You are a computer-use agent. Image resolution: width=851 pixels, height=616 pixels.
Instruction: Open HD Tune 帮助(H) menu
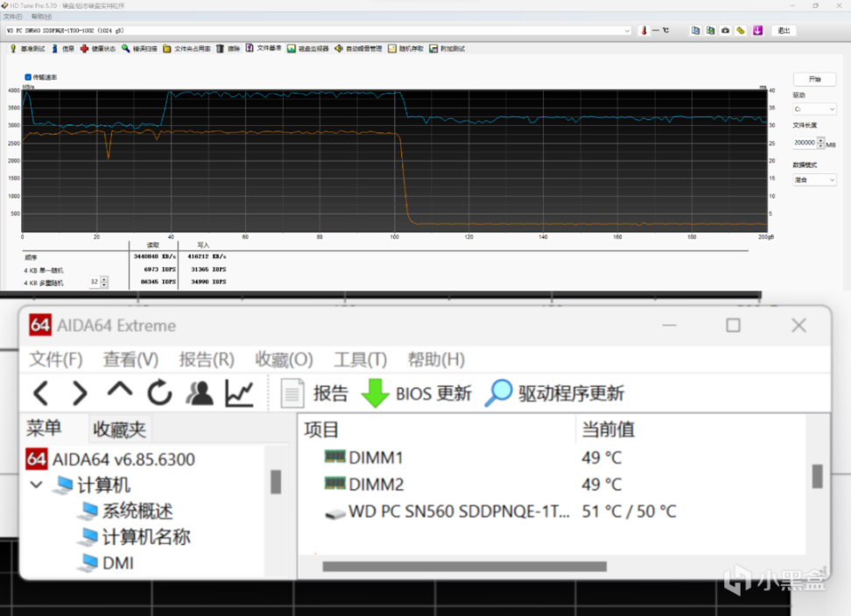pos(41,17)
